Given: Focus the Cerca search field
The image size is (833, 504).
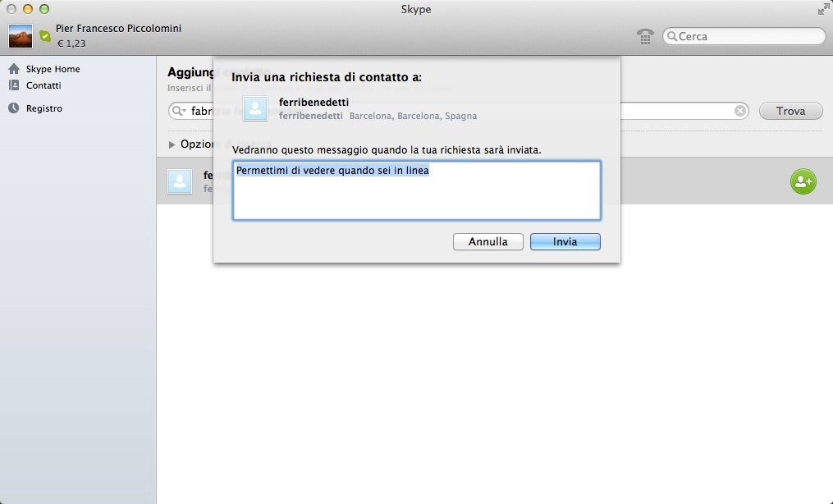Looking at the screenshot, I should (x=747, y=36).
